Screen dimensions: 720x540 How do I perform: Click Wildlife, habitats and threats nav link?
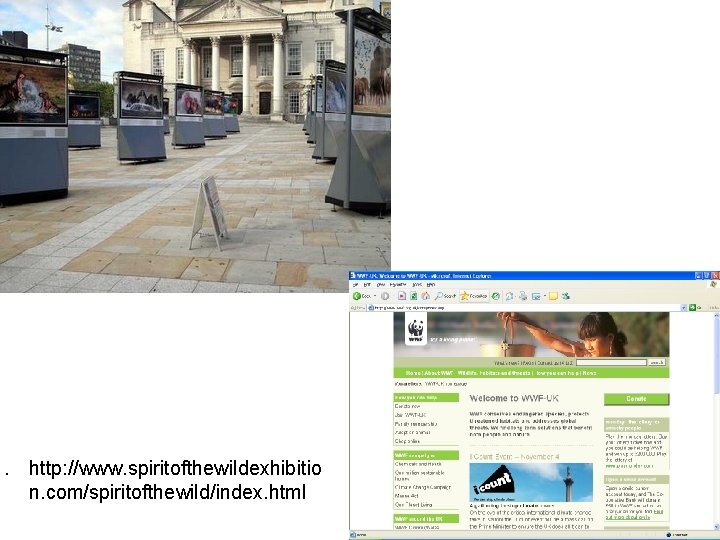coord(494,373)
